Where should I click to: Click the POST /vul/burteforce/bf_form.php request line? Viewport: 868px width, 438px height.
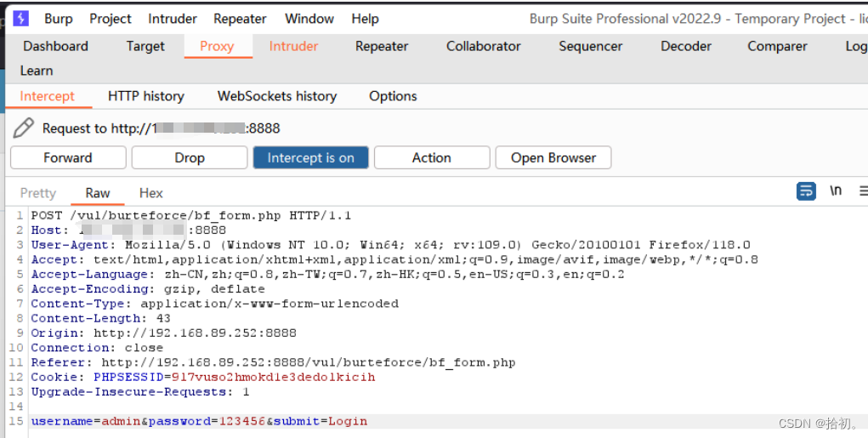(x=191, y=215)
